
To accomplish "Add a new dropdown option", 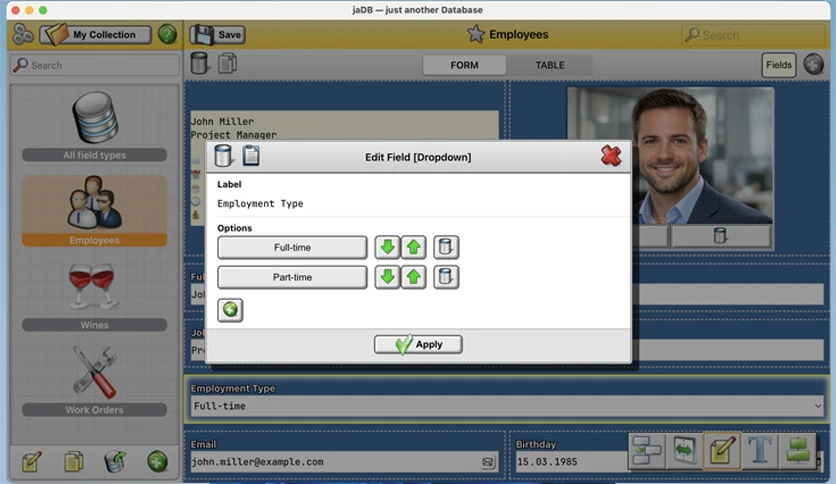I will [230, 310].
